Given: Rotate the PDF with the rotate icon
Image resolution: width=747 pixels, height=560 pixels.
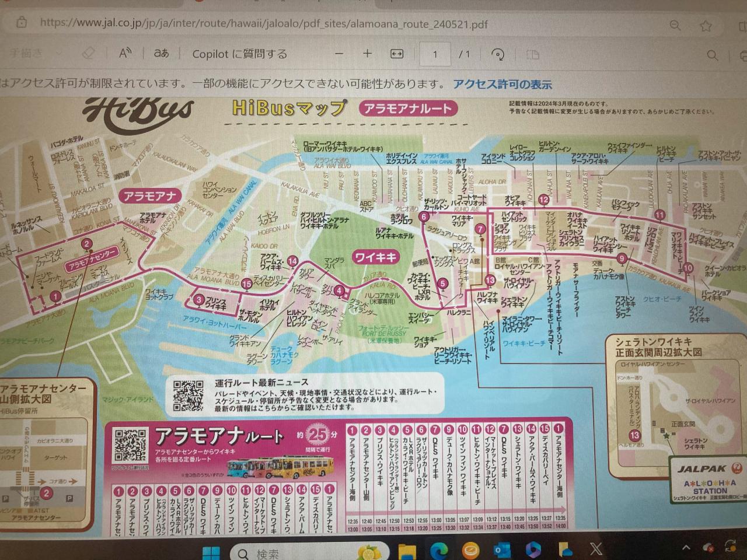Looking at the screenshot, I should 498,55.
